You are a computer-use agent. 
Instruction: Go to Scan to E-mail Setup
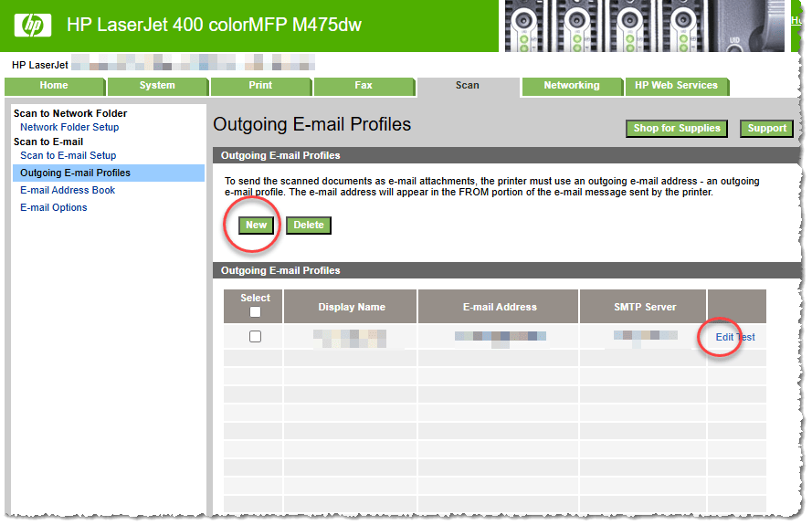click(x=69, y=156)
